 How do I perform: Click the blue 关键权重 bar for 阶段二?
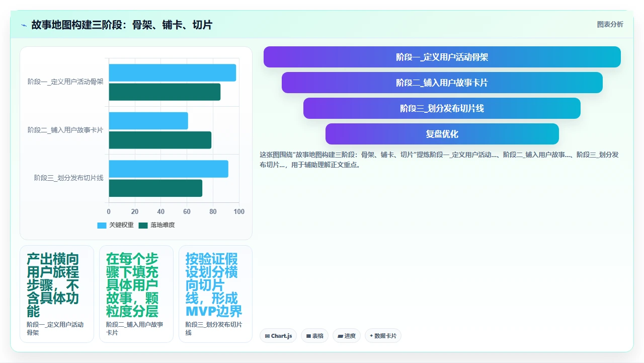tap(148, 121)
